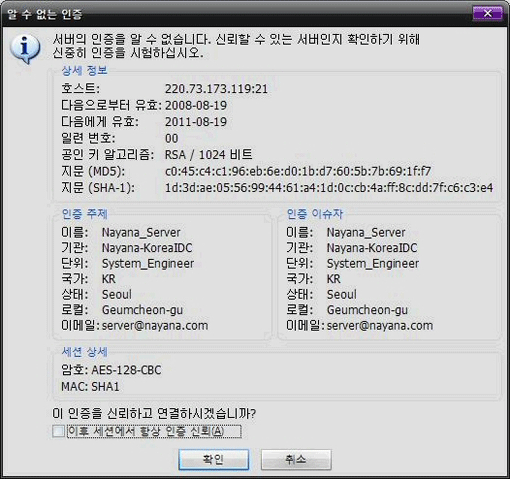
Task: Click the 알 수 없는 인증 title bar
Action: pos(233,14)
